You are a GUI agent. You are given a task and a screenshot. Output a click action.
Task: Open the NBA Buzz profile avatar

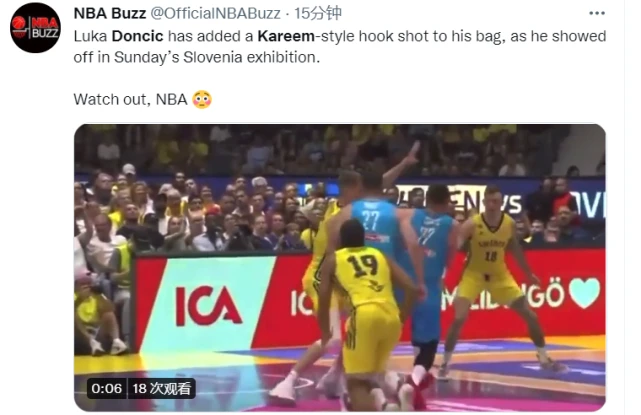tap(36, 28)
